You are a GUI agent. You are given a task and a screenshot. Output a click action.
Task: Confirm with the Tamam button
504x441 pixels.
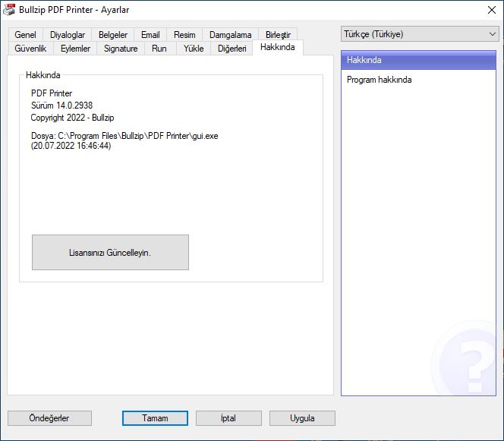point(155,418)
